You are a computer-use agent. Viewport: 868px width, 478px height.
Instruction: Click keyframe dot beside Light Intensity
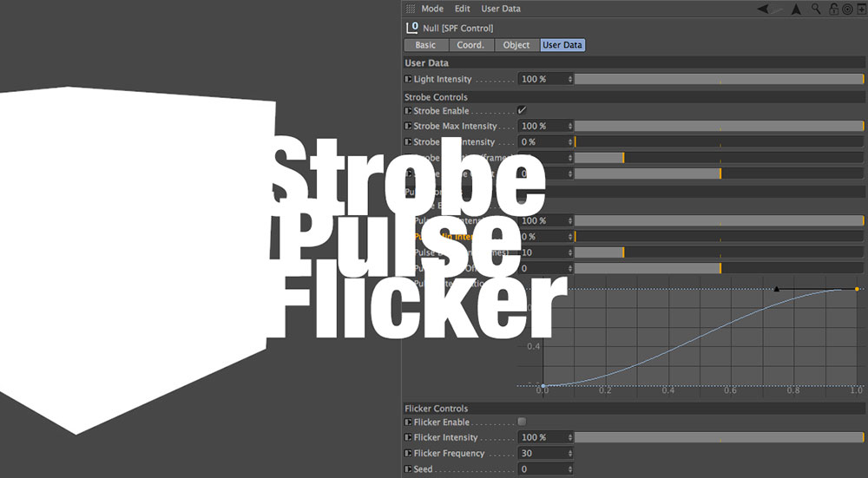click(x=408, y=79)
